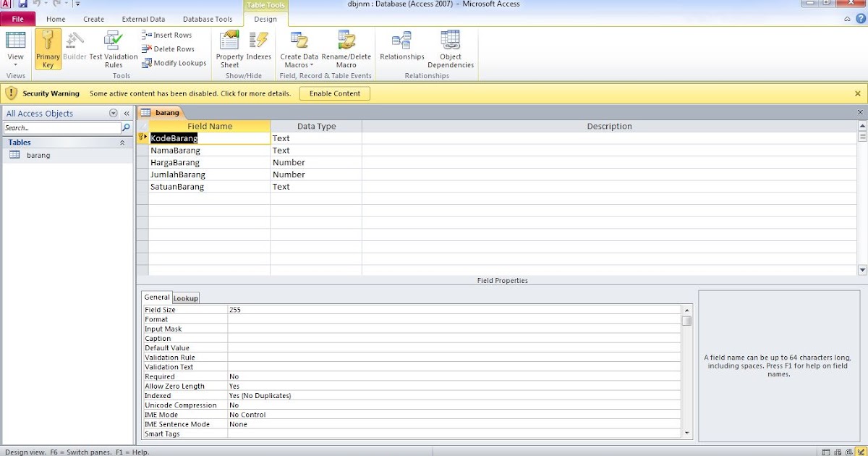Open the Property Sheet

point(229,48)
